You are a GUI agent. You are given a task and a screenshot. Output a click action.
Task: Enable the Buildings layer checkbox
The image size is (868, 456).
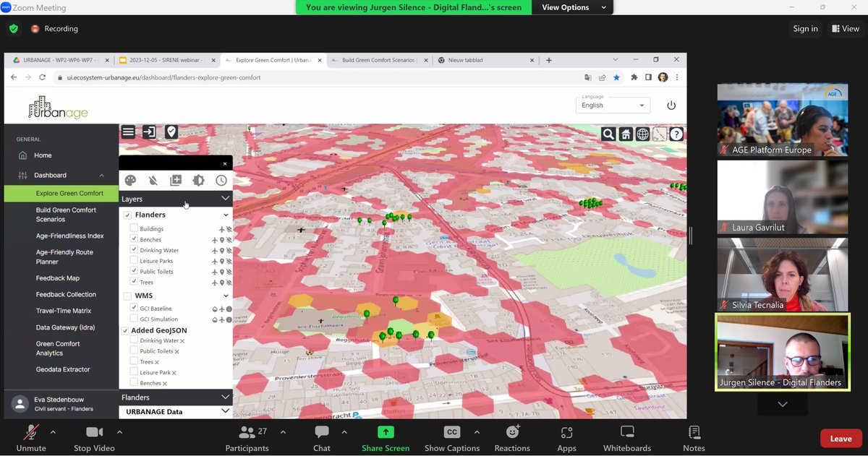pyautogui.click(x=134, y=228)
